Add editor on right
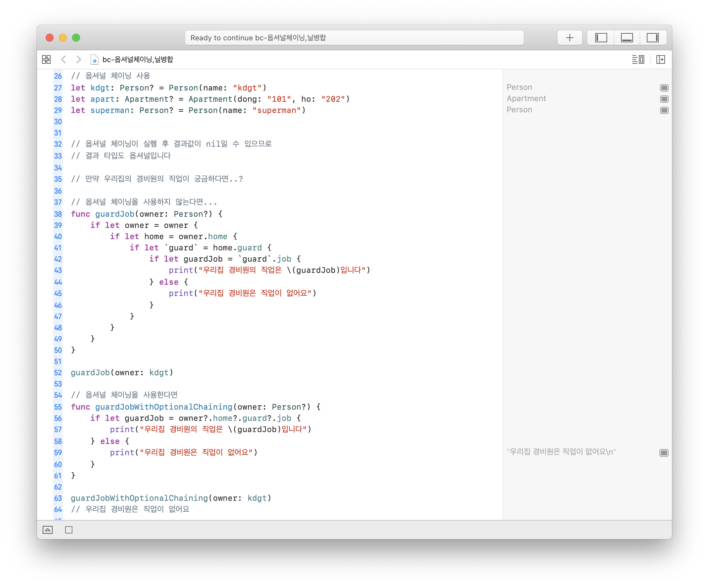The width and height of the screenshot is (709, 588). (660, 59)
